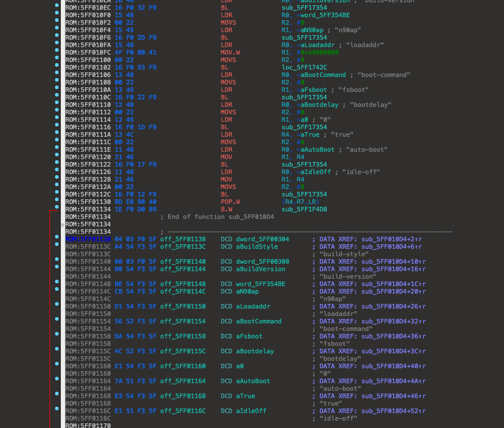504x428 pixels.
Task: Select the off_5FF01154 label
Action: tap(183, 321)
